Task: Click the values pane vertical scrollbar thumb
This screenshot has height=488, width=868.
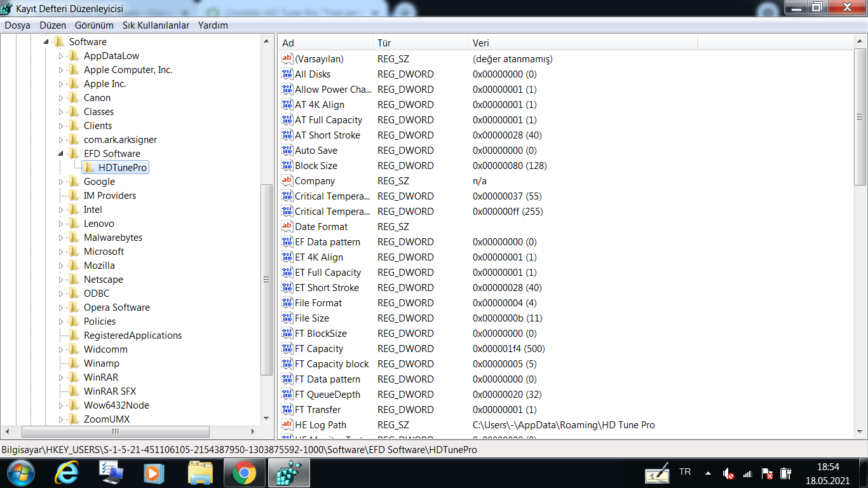Action: pos(860,117)
